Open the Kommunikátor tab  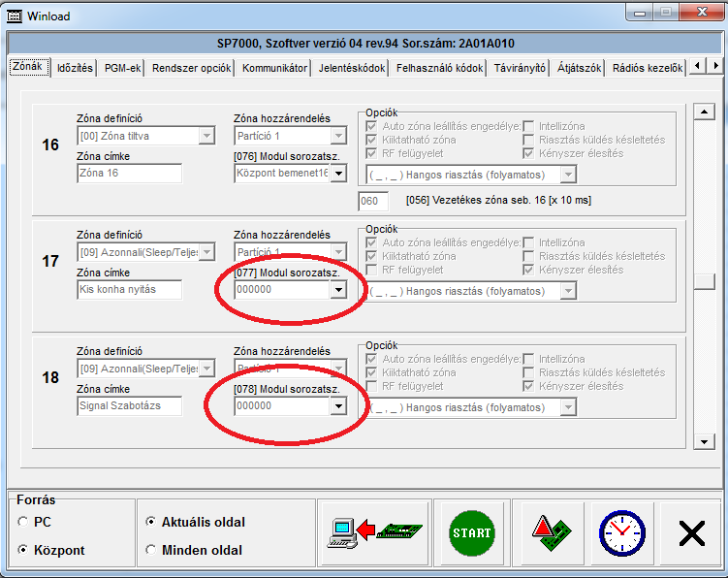coord(274,68)
